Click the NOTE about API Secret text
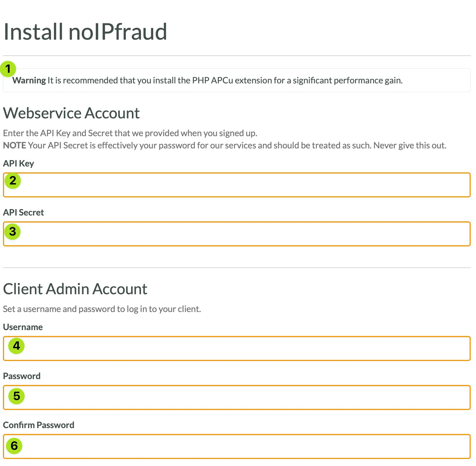The width and height of the screenshot is (476, 466). click(x=225, y=145)
